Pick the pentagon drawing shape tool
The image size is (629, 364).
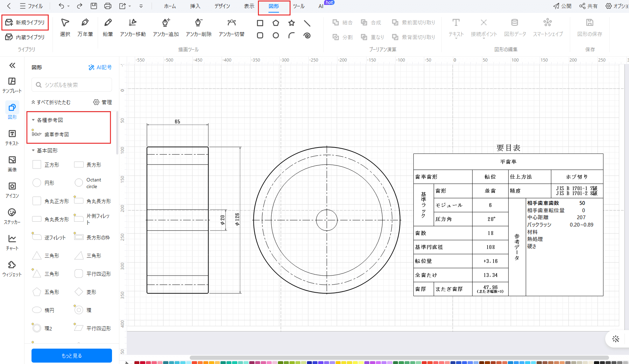276,23
